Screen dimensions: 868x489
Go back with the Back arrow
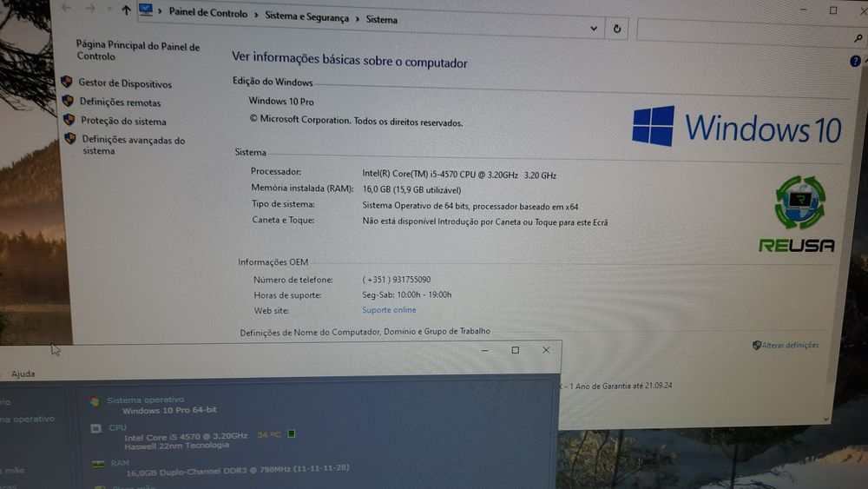[66, 8]
